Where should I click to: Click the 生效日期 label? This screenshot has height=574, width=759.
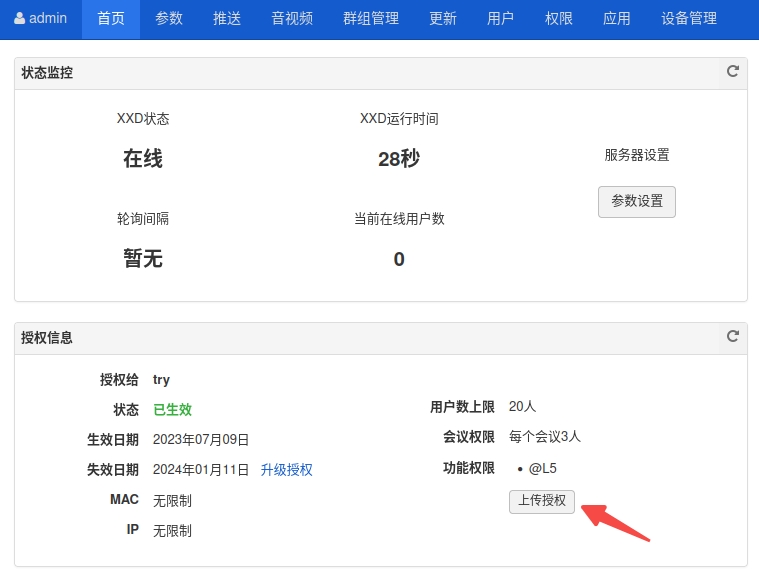(113, 439)
